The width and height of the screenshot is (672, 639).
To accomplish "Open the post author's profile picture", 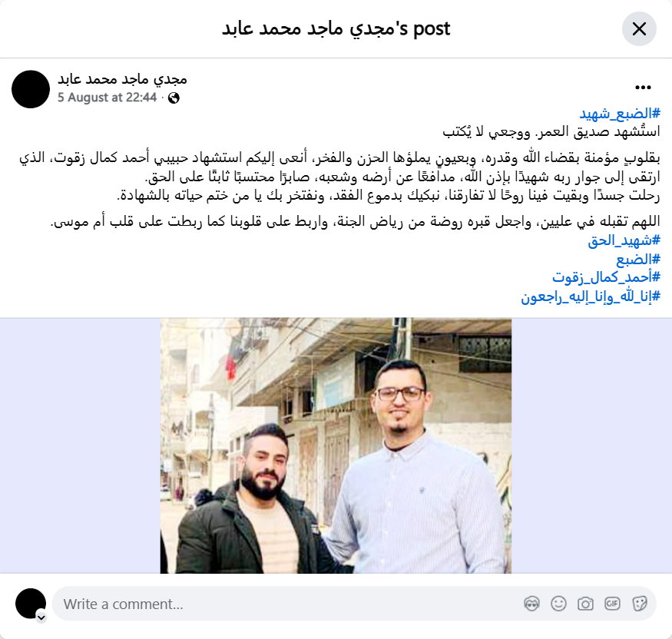I will point(31,89).
